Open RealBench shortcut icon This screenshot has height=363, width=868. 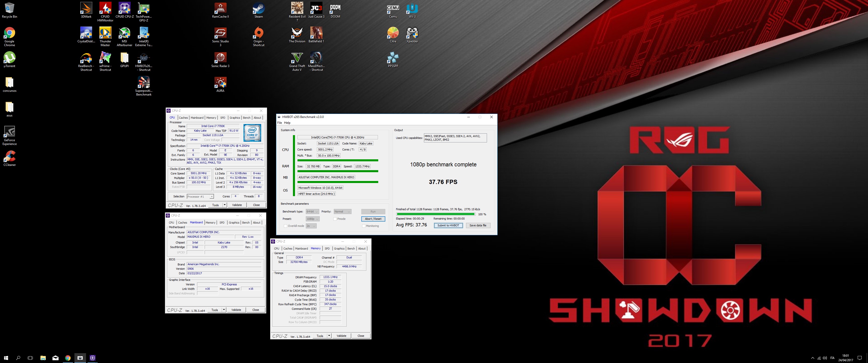click(86, 61)
